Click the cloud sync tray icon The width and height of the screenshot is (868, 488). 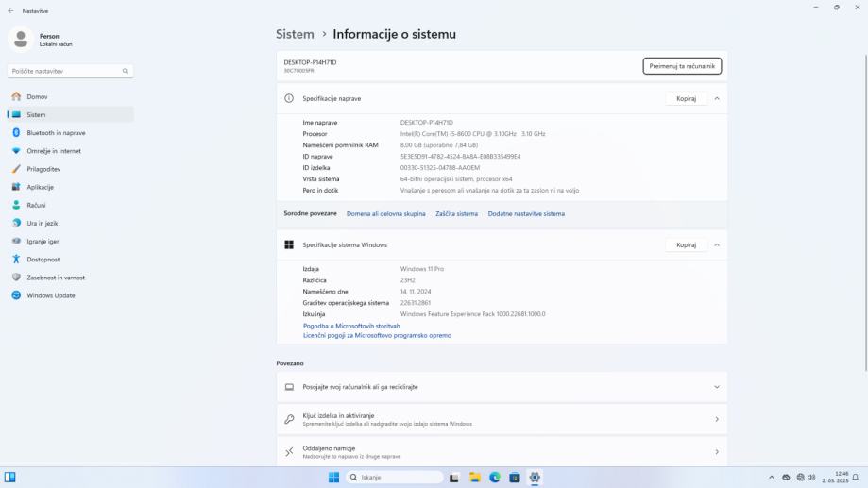(x=786, y=478)
